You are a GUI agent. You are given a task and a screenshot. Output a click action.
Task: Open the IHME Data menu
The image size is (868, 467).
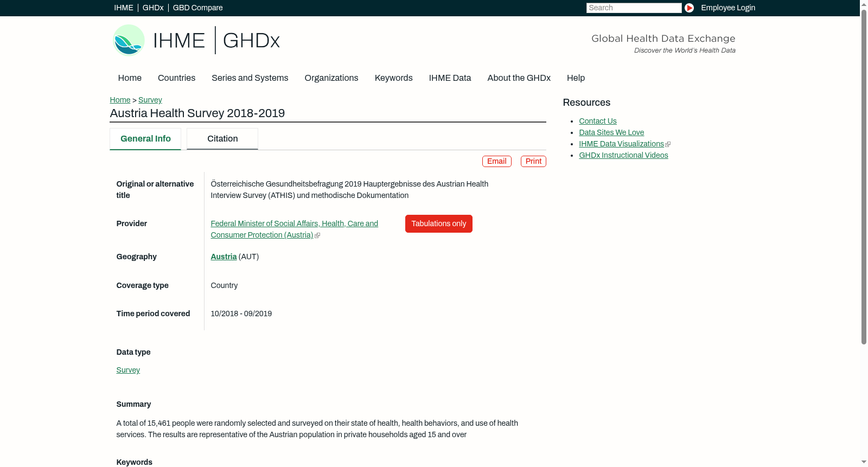[x=450, y=78]
